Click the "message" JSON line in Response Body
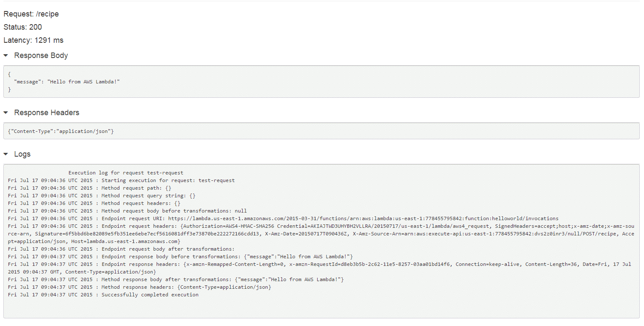644x326 pixels. click(x=67, y=81)
